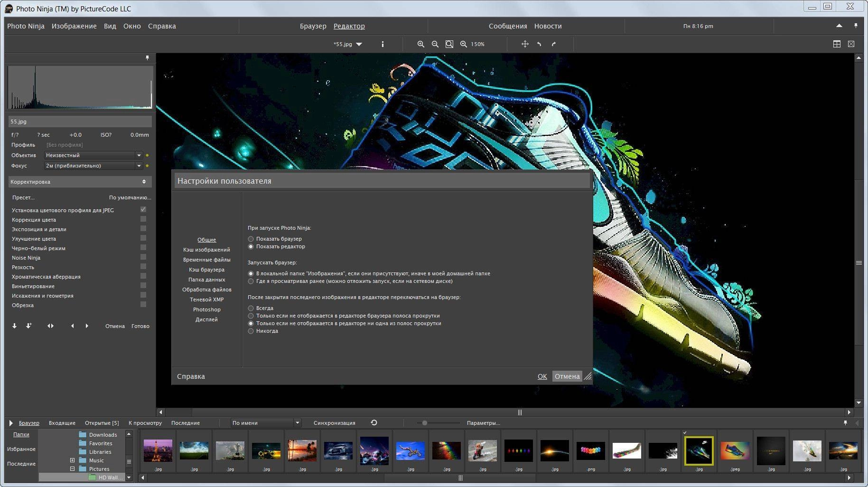Open 'По имени' sort dropdown

(x=266, y=423)
